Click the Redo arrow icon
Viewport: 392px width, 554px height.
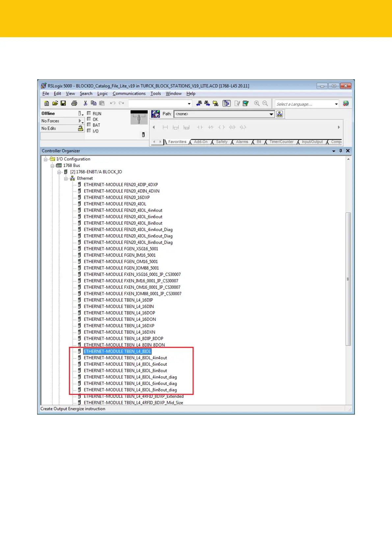121,103
